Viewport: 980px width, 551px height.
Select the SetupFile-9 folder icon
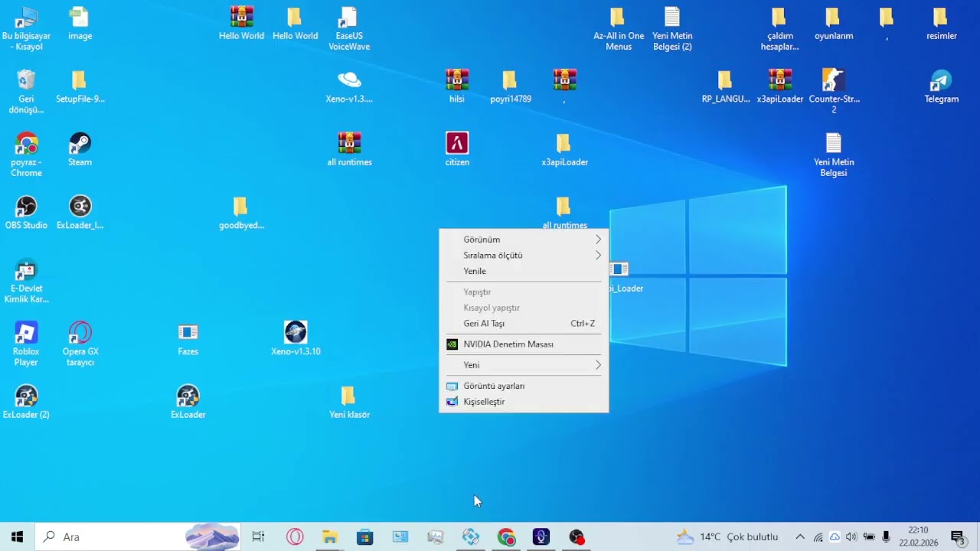(x=80, y=86)
